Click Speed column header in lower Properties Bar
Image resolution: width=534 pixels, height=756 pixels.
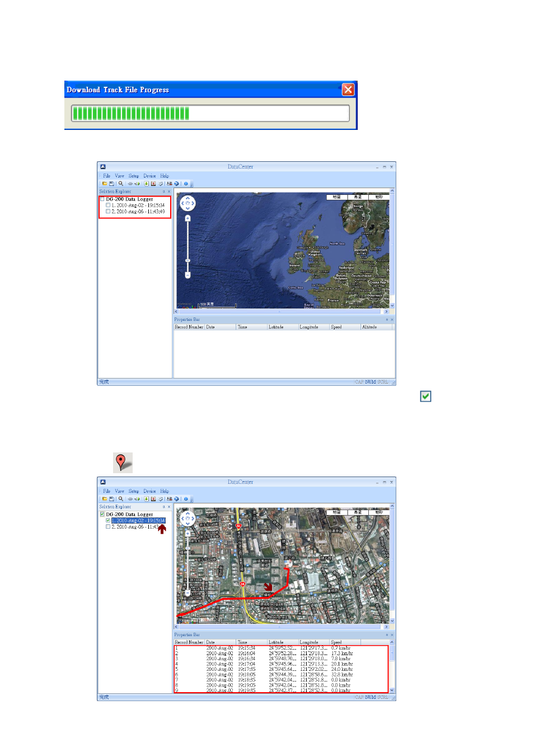[x=345, y=642]
